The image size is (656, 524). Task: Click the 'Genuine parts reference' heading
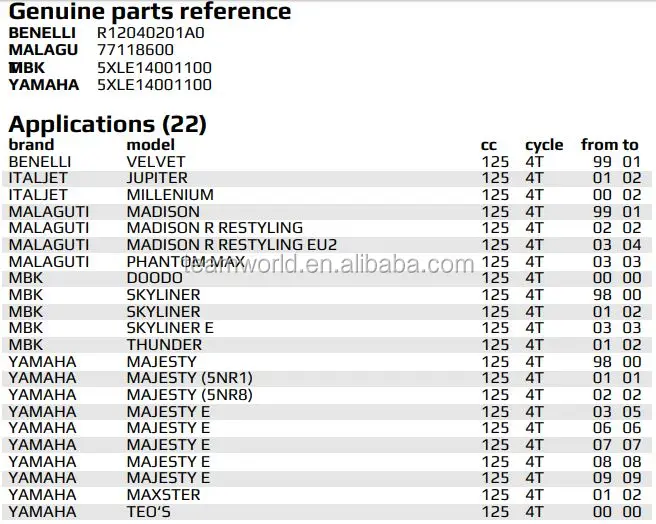pyautogui.click(x=150, y=12)
